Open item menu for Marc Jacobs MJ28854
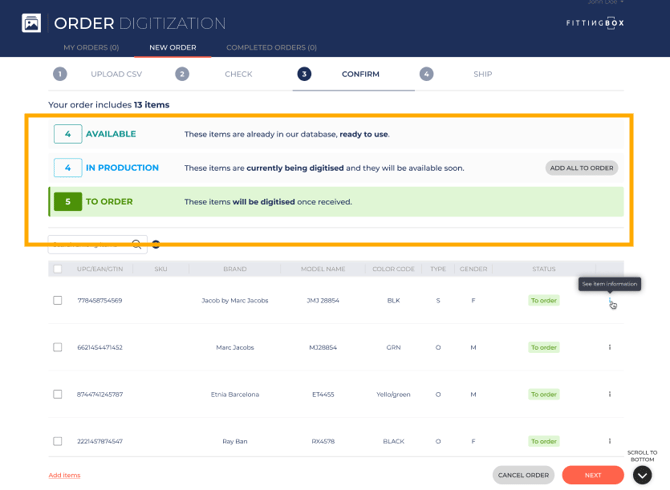 point(610,347)
